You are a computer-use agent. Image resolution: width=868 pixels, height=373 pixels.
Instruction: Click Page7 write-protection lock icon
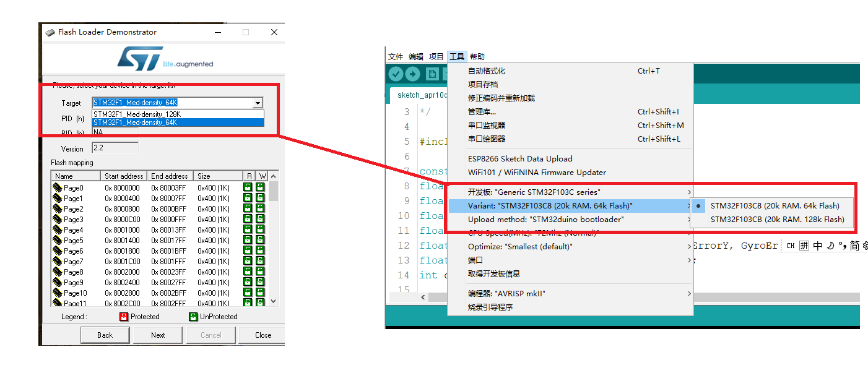[x=260, y=261]
